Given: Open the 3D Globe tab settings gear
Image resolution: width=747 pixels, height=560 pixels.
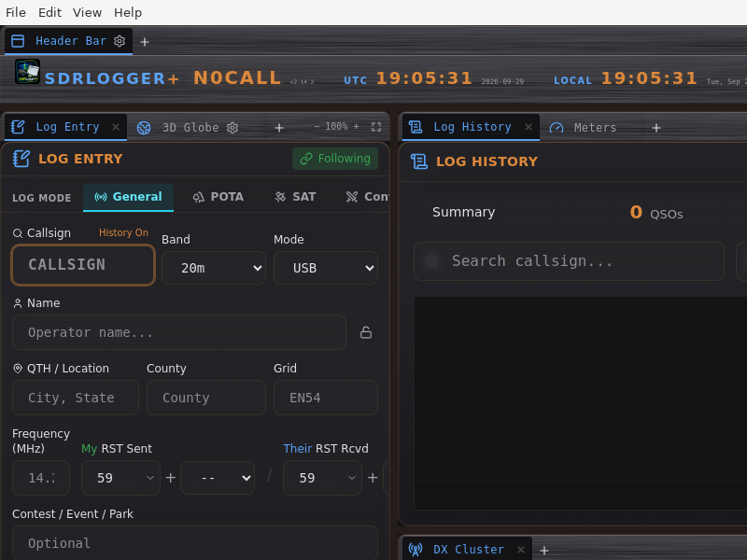Looking at the screenshot, I should coord(233,128).
